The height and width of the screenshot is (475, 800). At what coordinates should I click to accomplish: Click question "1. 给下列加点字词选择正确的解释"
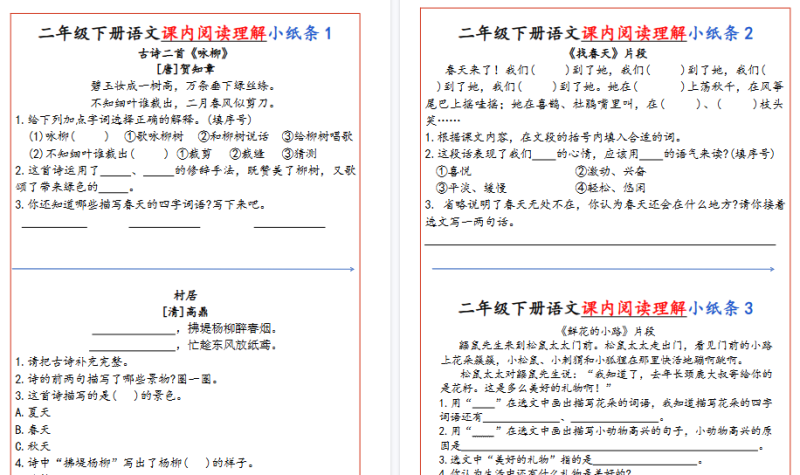point(134,119)
